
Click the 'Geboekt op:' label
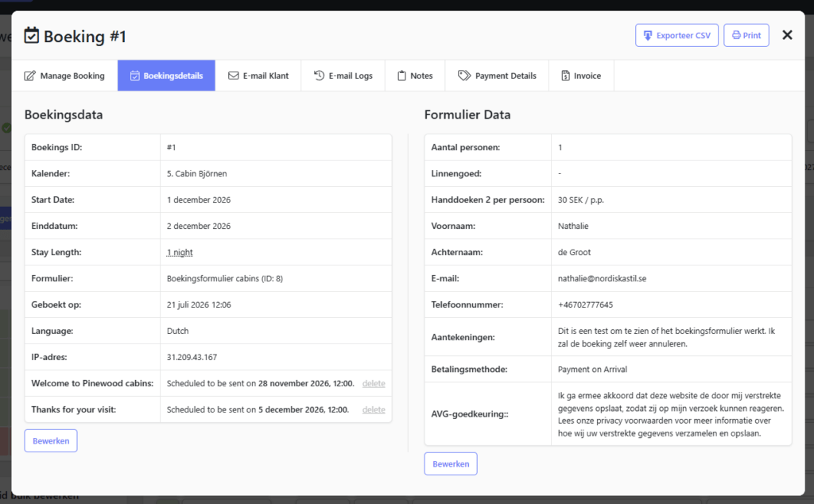[56, 305]
